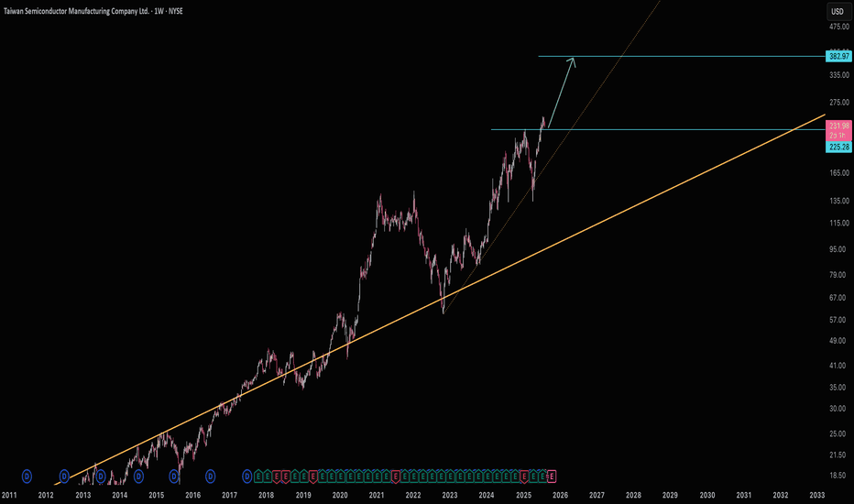Click the 2033 label on time axis
854x504 pixels.
tap(817, 495)
